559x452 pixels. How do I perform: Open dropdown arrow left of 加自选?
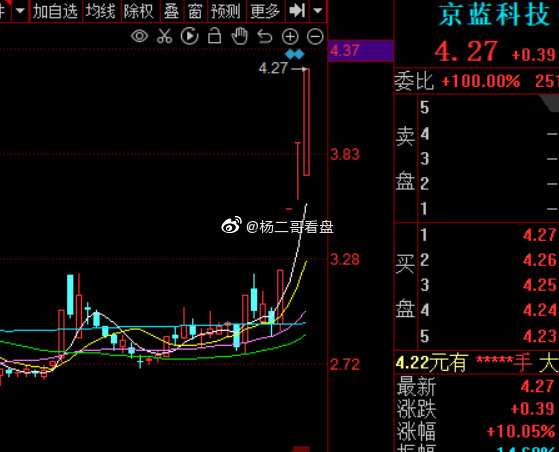click(20, 11)
